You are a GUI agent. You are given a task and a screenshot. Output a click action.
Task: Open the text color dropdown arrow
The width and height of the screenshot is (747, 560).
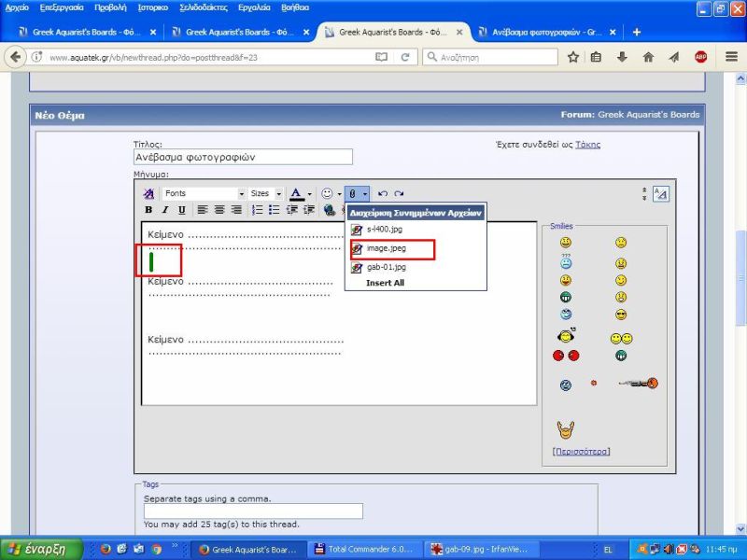click(x=309, y=194)
